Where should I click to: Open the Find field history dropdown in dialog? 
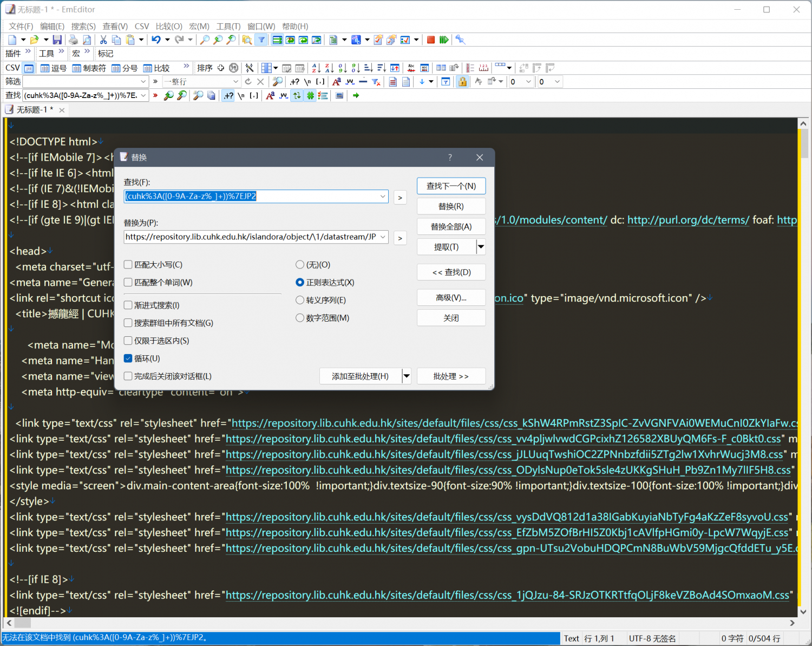coord(383,196)
